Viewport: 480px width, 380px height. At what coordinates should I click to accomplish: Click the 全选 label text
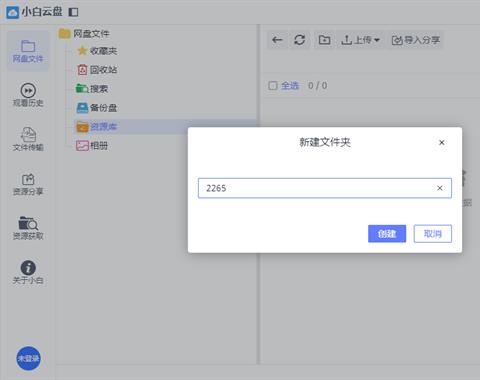tap(289, 86)
